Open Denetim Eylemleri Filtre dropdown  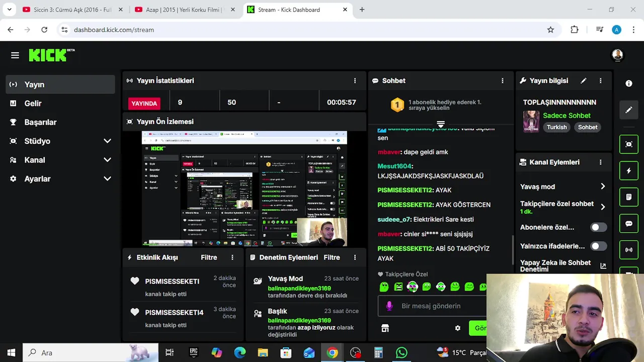(x=332, y=257)
